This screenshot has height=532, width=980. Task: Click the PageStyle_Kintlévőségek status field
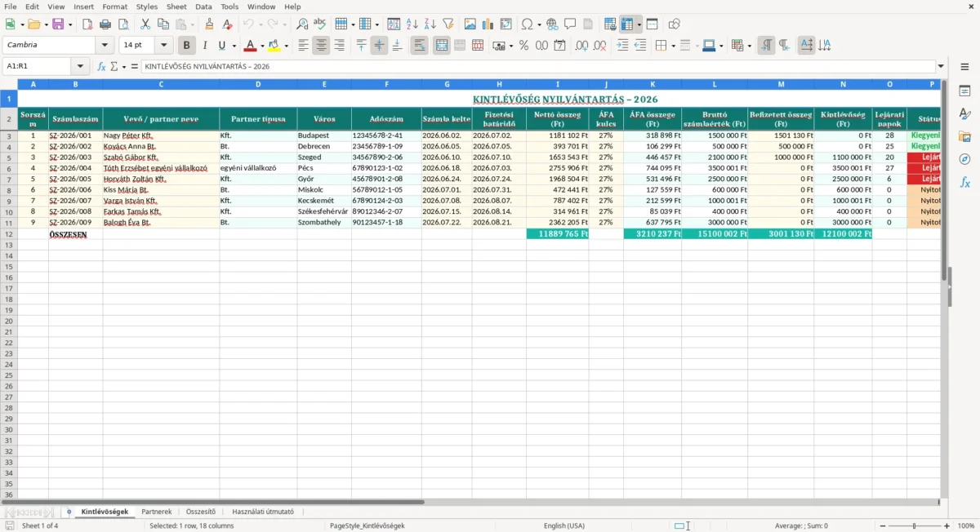click(x=367, y=526)
